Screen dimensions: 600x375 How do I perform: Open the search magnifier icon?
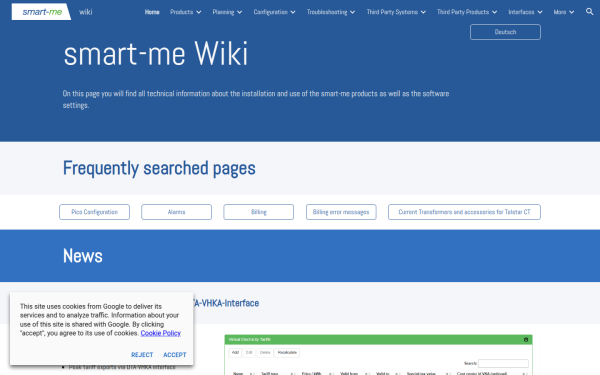[x=589, y=12]
